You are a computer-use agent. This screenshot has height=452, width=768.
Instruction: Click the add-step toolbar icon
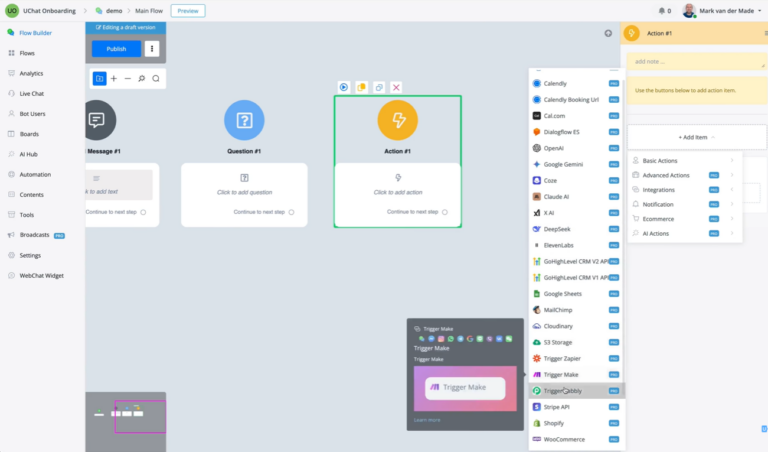(99, 78)
